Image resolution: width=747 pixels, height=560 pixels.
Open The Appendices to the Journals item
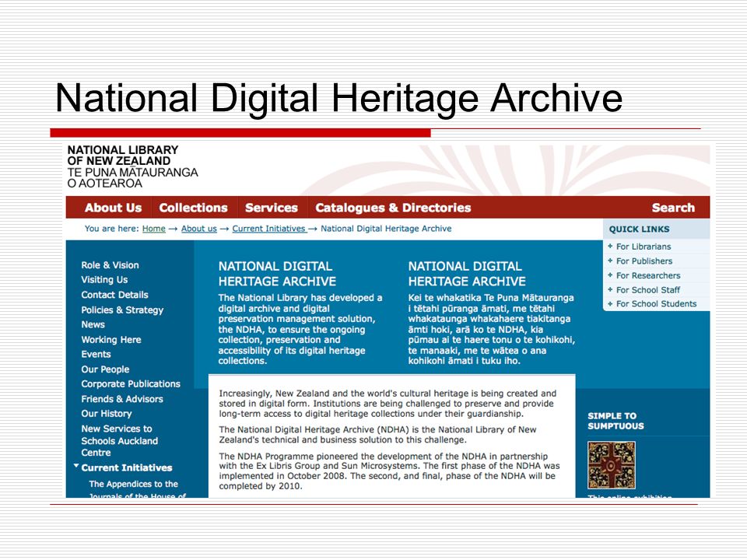(137, 490)
